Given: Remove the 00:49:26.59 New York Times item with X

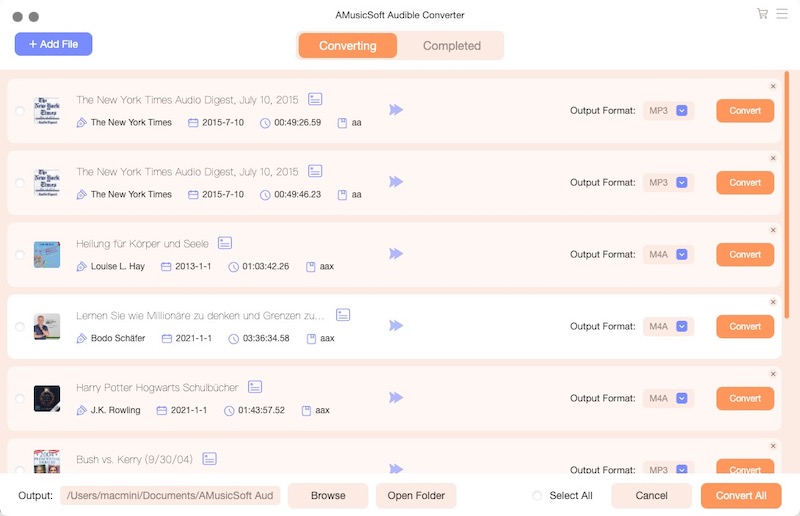Looking at the screenshot, I should pos(773,86).
